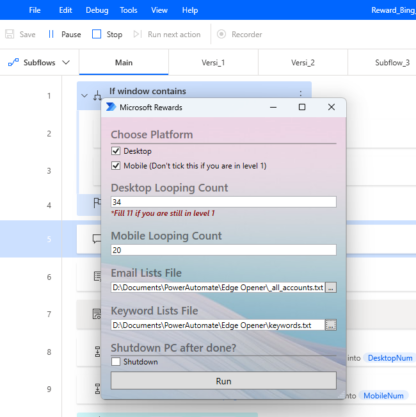The width and height of the screenshot is (416, 417).
Task: Click the action icon on row 6
Action: 97,276
